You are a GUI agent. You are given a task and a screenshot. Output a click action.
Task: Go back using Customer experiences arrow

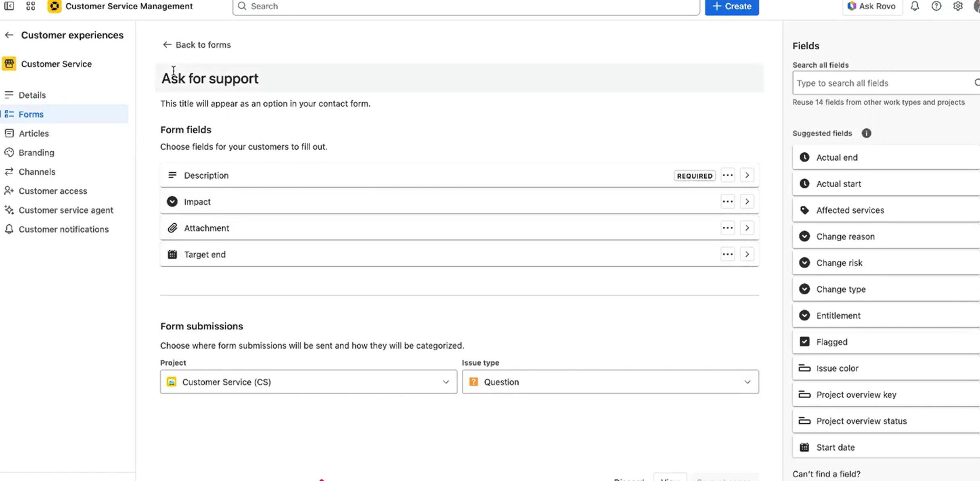(9, 35)
